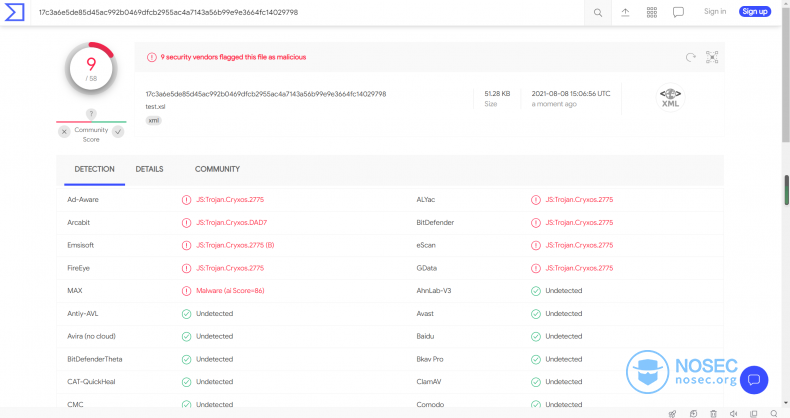
Task: Click the XML file type icon
Action: (670, 98)
